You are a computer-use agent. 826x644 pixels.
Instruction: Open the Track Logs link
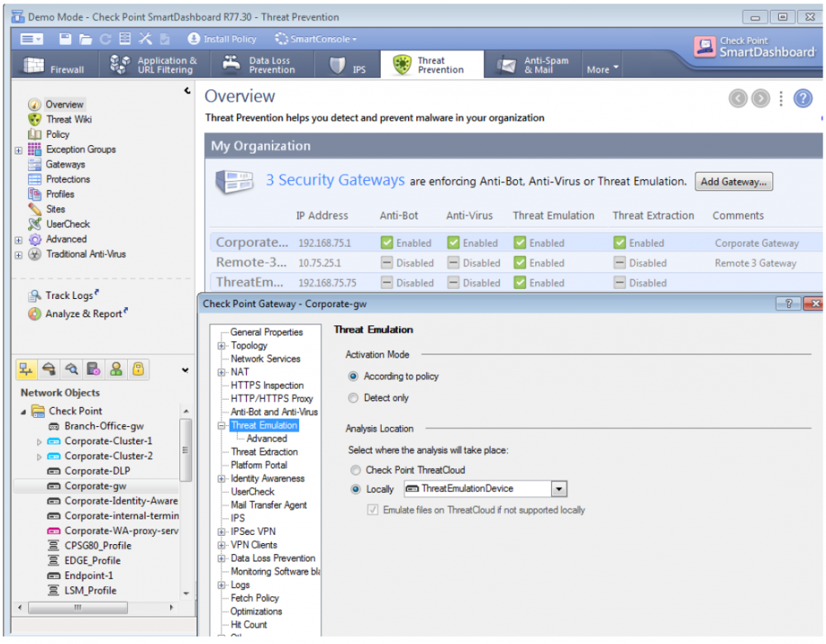pyautogui.click(x=70, y=296)
